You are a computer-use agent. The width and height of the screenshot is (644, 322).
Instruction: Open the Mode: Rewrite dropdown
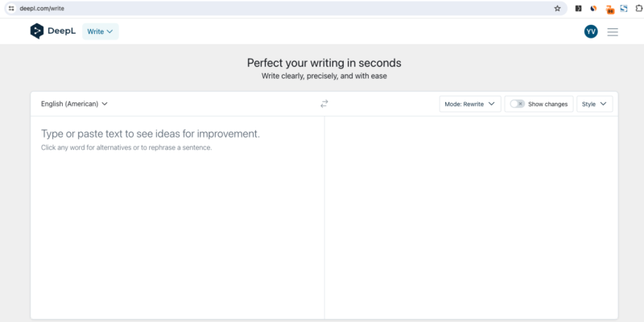coord(470,104)
